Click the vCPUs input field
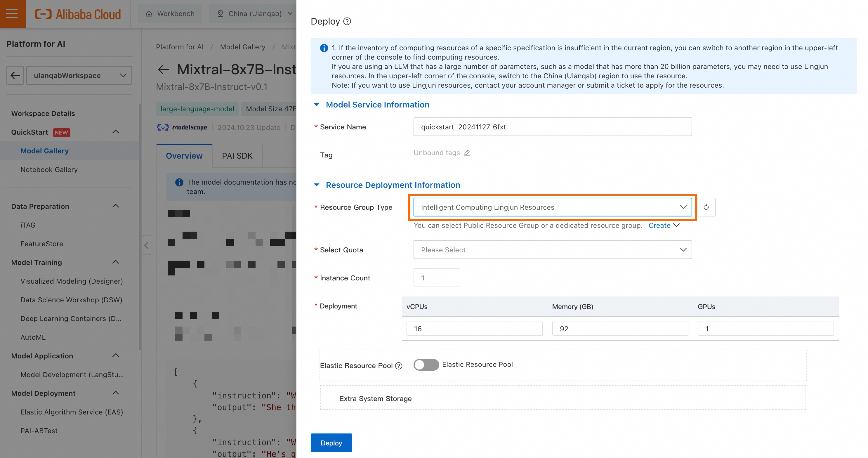The height and width of the screenshot is (458, 868). click(x=474, y=329)
